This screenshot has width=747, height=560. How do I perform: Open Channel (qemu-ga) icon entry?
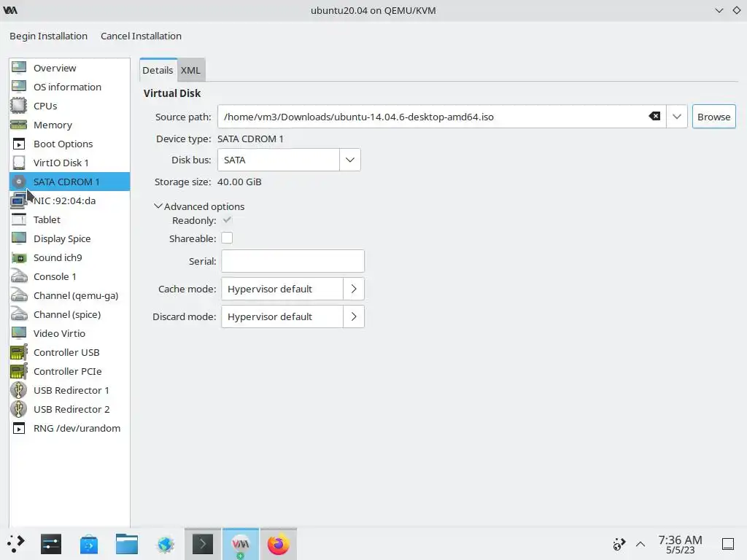(x=19, y=295)
